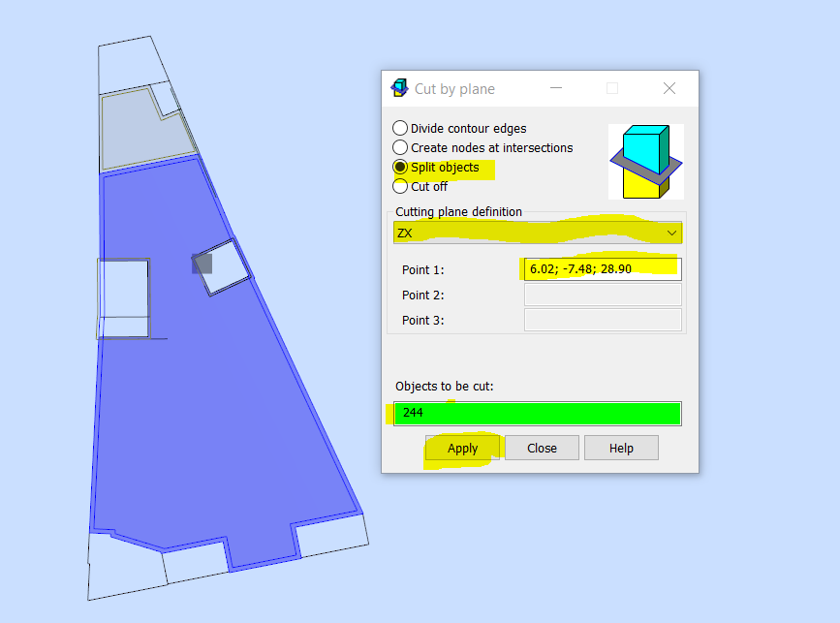Viewport: 840px width, 623px height.
Task: Click the Cut by plane title text
Action: pos(455,88)
